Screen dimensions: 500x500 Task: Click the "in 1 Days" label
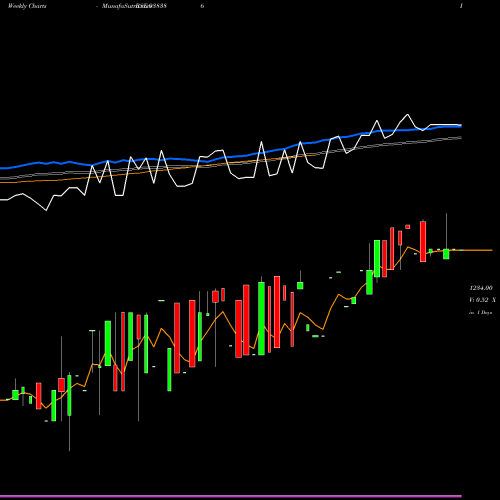pyautogui.click(x=480, y=313)
